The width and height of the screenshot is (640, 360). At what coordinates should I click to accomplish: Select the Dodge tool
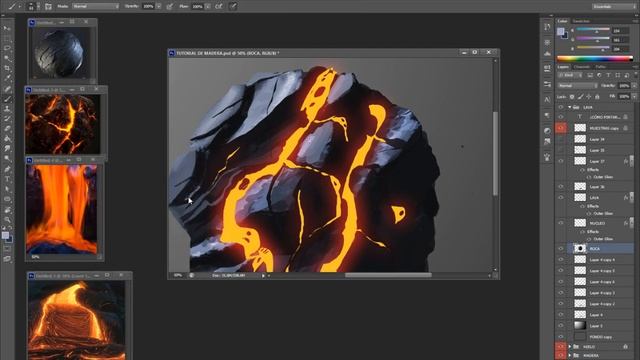(x=7, y=159)
